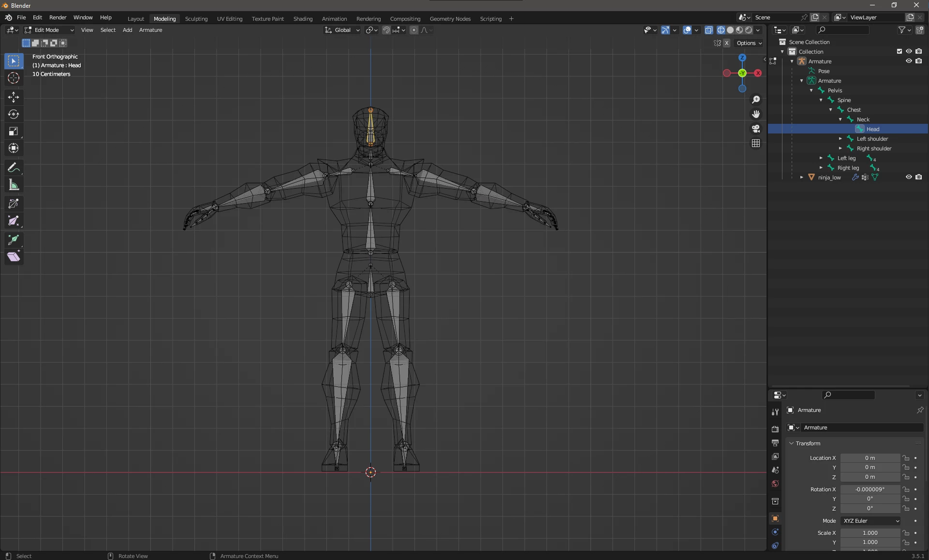Activate the Move tool
The image size is (929, 560).
tap(14, 97)
